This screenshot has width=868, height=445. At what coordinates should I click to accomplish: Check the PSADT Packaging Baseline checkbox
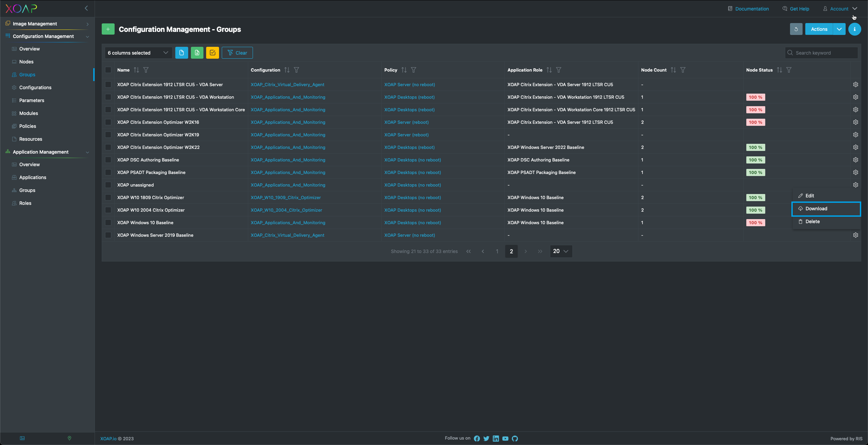[108, 172]
